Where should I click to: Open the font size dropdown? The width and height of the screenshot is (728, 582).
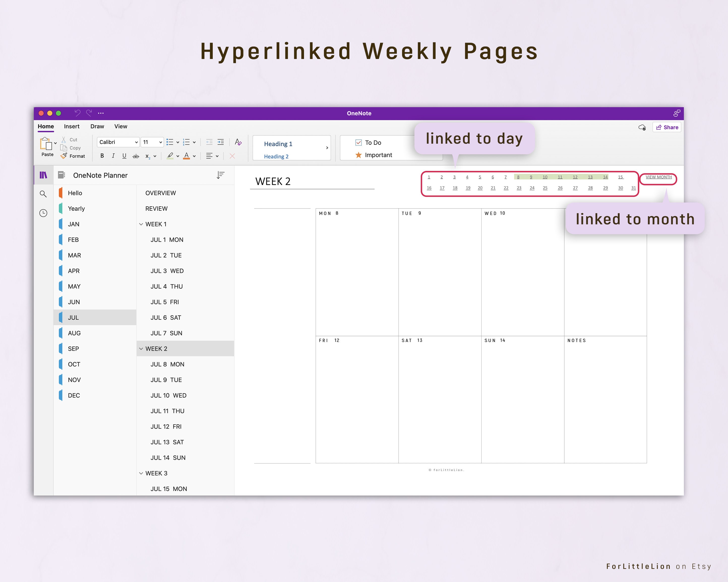pos(152,142)
